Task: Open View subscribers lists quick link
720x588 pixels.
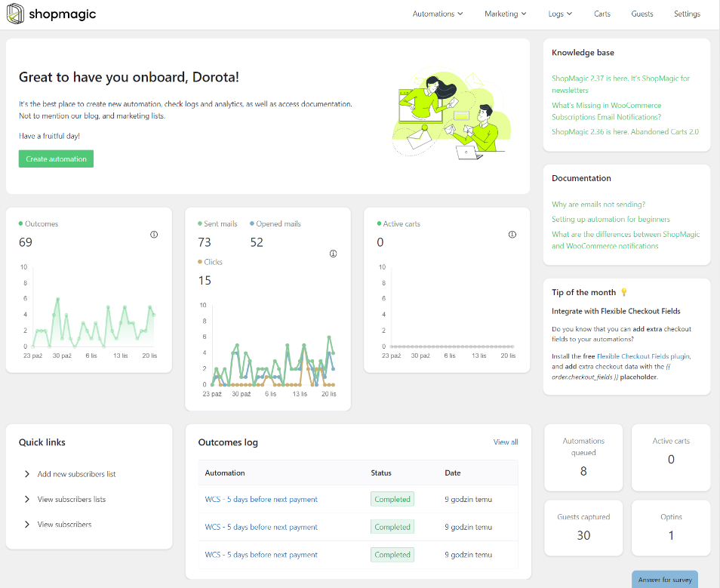Action: [x=71, y=500]
